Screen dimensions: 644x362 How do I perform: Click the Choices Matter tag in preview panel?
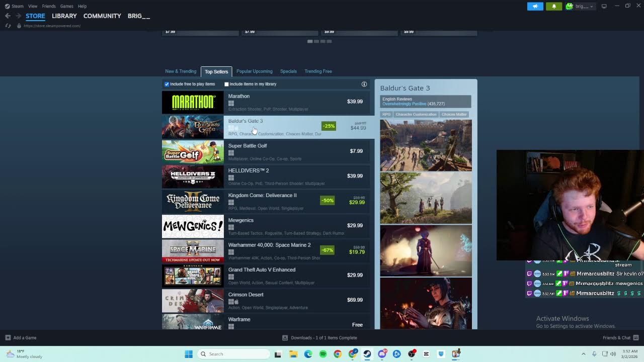click(x=454, y=114)
